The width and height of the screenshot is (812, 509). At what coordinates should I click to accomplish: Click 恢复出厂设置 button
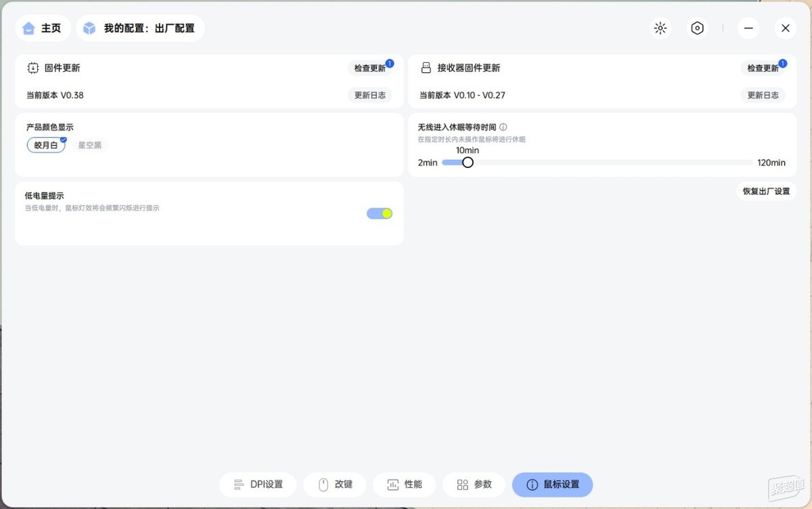pyautogui.click(x=766, y=192)
